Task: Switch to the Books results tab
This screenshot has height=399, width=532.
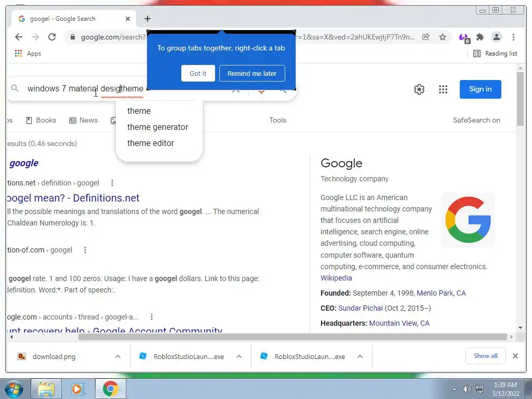Action: tap(41, 120)
